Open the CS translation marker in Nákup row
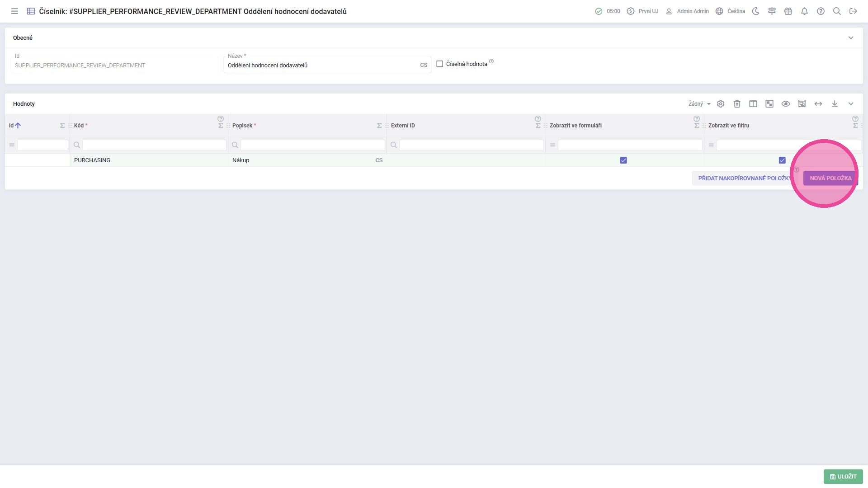The width and height of the screenshot is (868, 488). (x=379, y=160)
